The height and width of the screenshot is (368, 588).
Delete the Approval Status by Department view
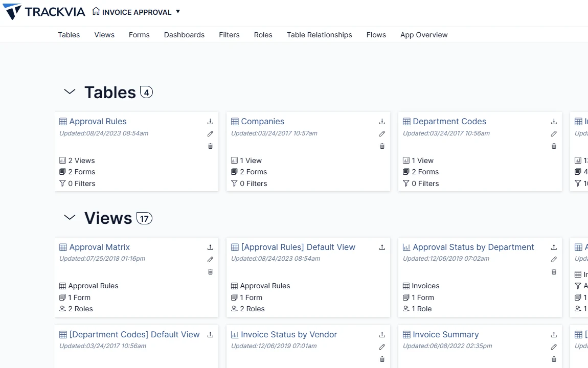coord(554,272)
